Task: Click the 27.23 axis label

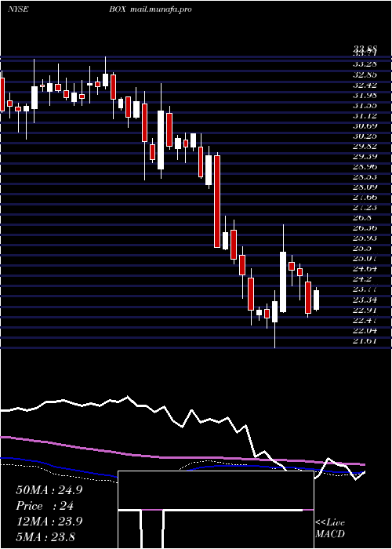Action: pyautogui.click(x=365, y=208)
